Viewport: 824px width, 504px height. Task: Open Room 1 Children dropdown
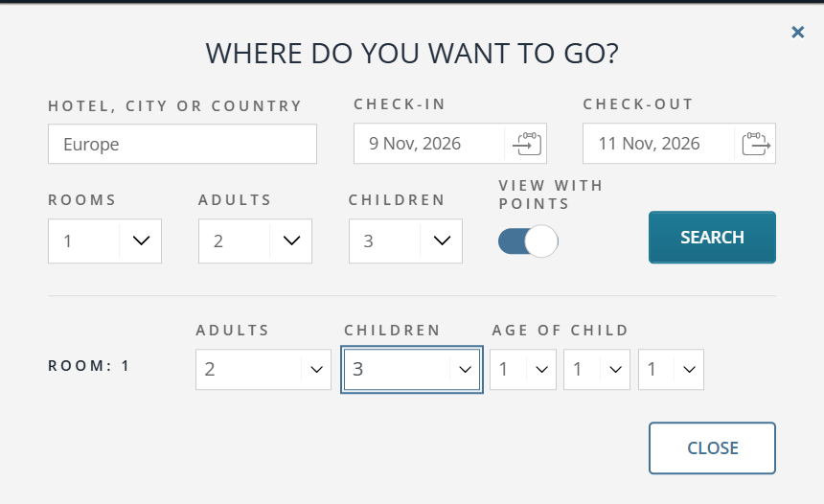tap(412, 370)
